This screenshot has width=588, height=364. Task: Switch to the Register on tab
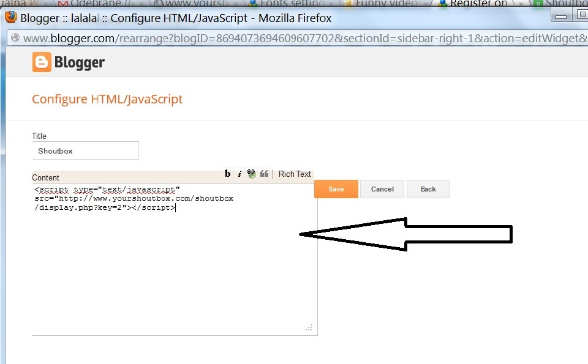[479, 3]
